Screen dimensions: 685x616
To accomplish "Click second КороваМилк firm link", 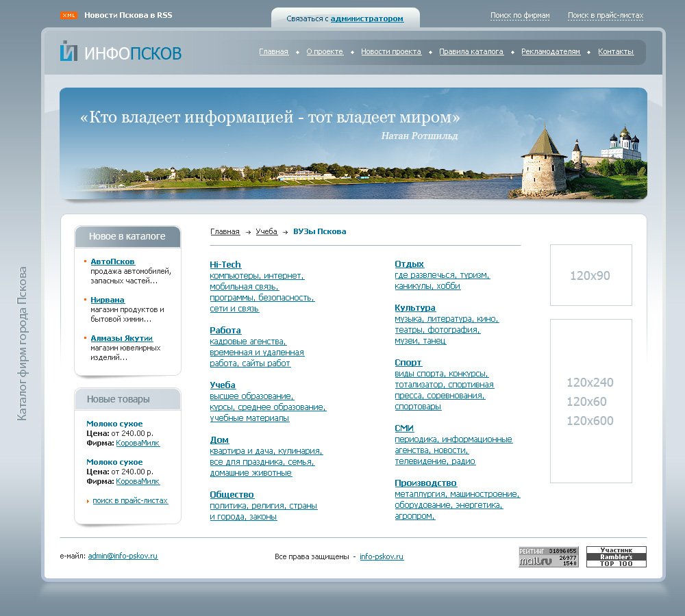I will [x=138, y=482].
